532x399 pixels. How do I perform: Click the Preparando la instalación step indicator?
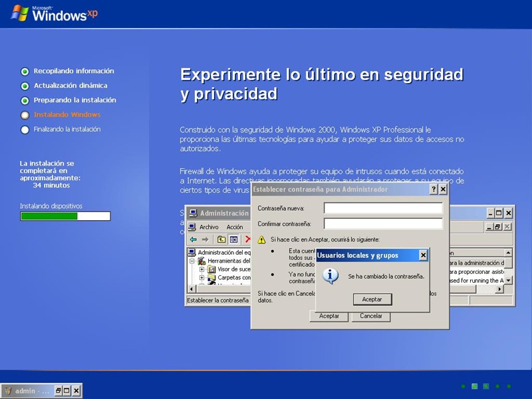point(25,101)
